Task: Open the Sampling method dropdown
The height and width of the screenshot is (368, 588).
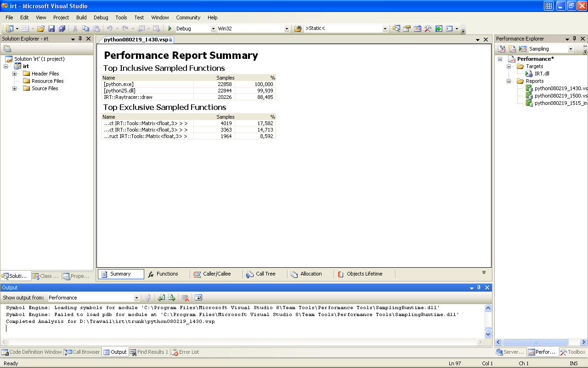Action: tap(571, 49)
